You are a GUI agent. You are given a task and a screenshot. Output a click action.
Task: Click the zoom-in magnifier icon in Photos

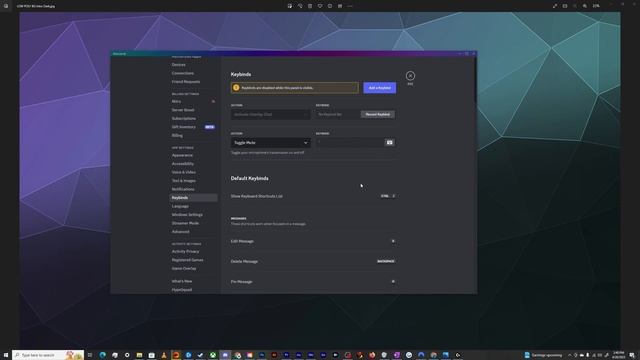pyautogui.click(x=585, y=6)
